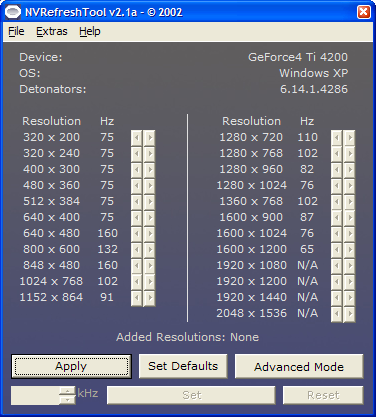Lower the Hz value for 400 x 300
This screenshot has height=417, width=376.
[137, 170]
